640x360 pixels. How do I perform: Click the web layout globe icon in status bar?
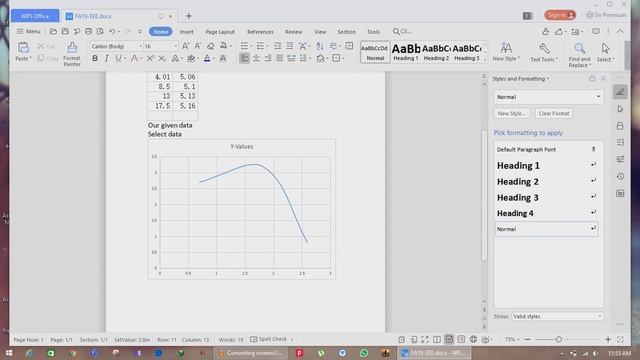point(473,339)
